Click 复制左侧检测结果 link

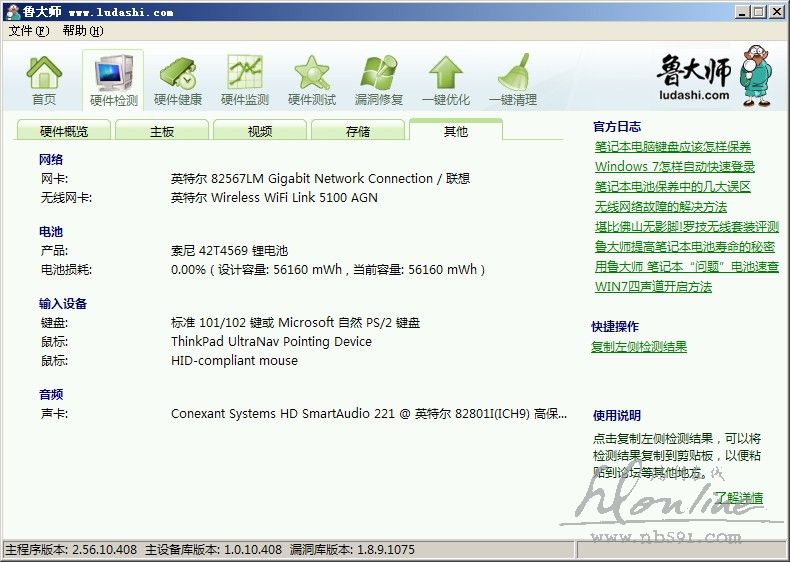[639, 347]
